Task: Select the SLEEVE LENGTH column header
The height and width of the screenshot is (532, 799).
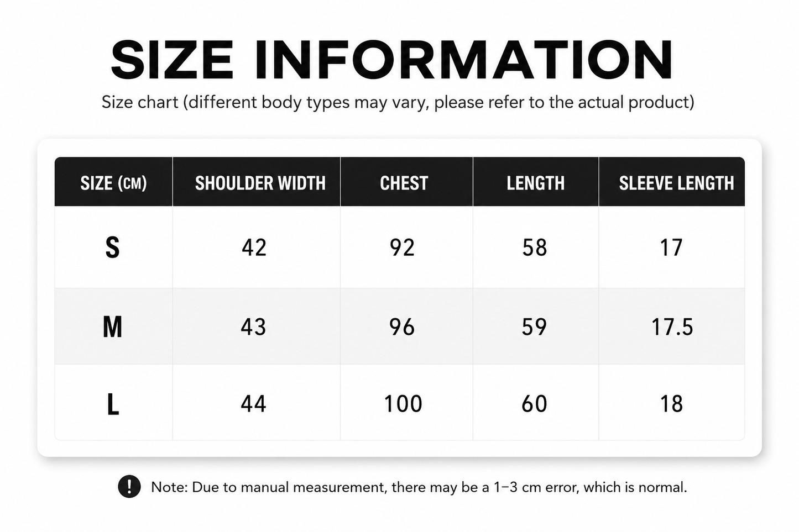Action: (676, 183)
